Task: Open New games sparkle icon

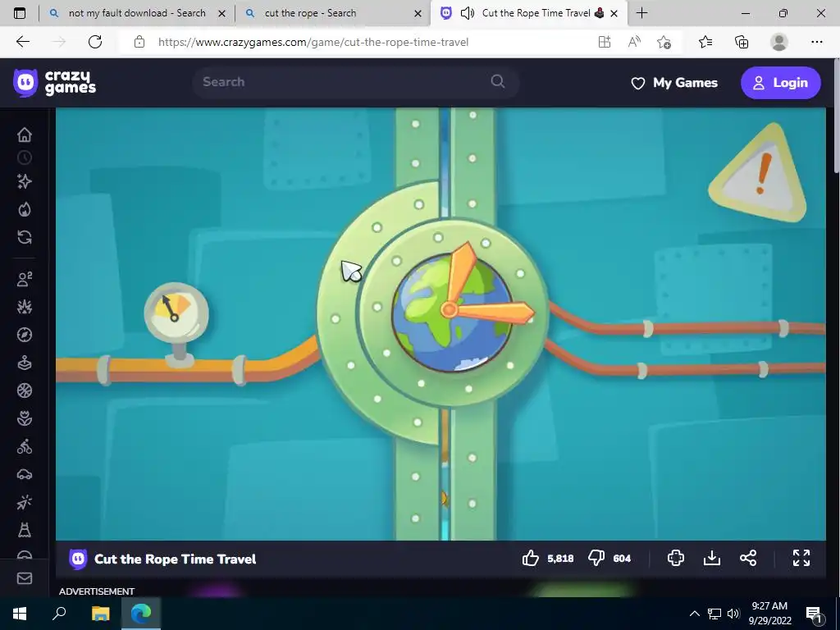Action: click(x=24, y=181)
